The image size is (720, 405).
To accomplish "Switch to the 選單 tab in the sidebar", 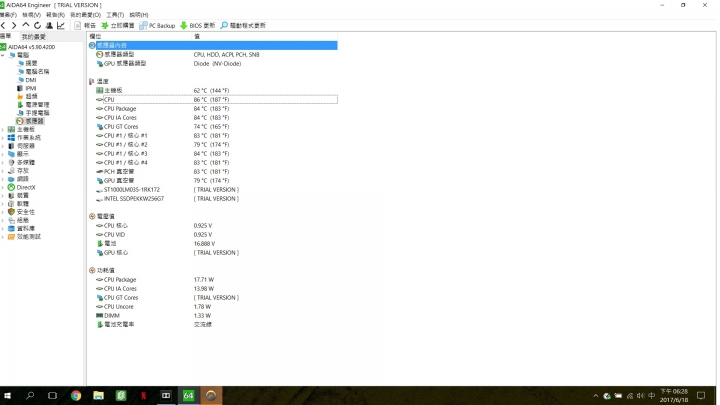I will [6, 36].
